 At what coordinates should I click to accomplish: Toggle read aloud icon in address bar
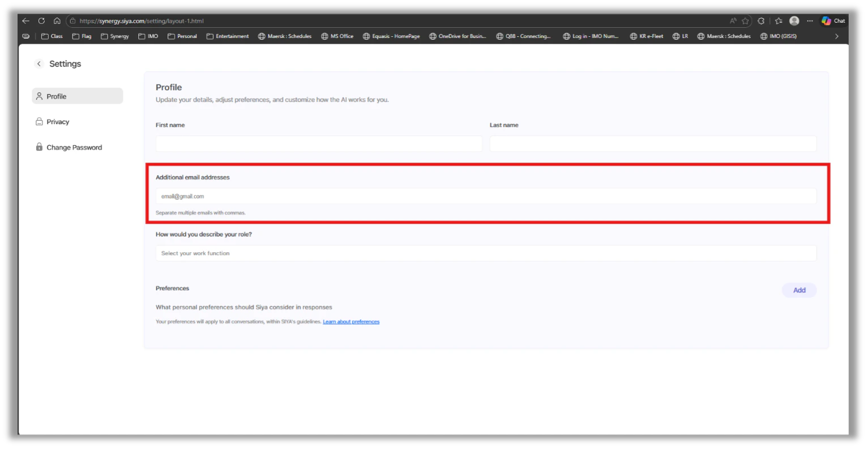pos(733,21)
